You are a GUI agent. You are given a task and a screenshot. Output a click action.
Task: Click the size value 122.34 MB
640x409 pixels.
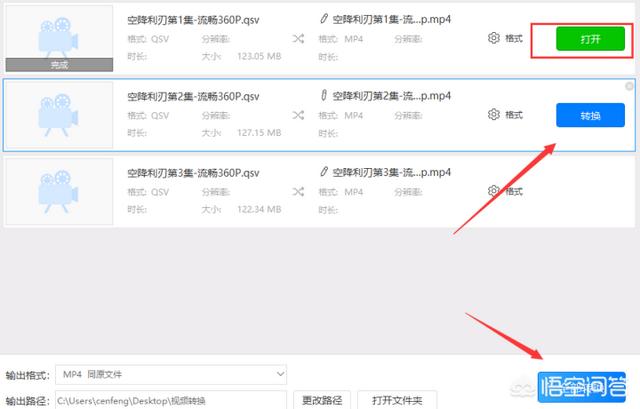click(x=259, y=209)
